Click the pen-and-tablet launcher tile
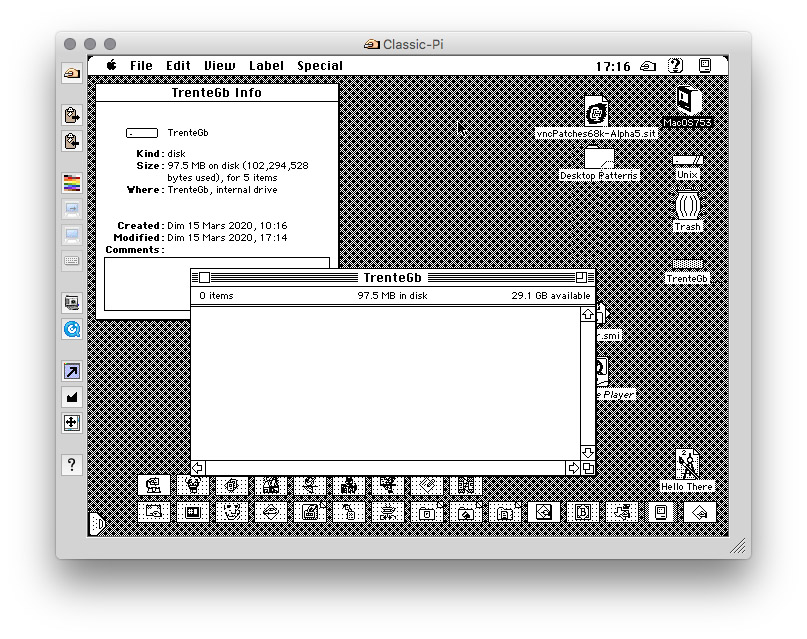This screenshot has width=807, height=639. [310, 512]
